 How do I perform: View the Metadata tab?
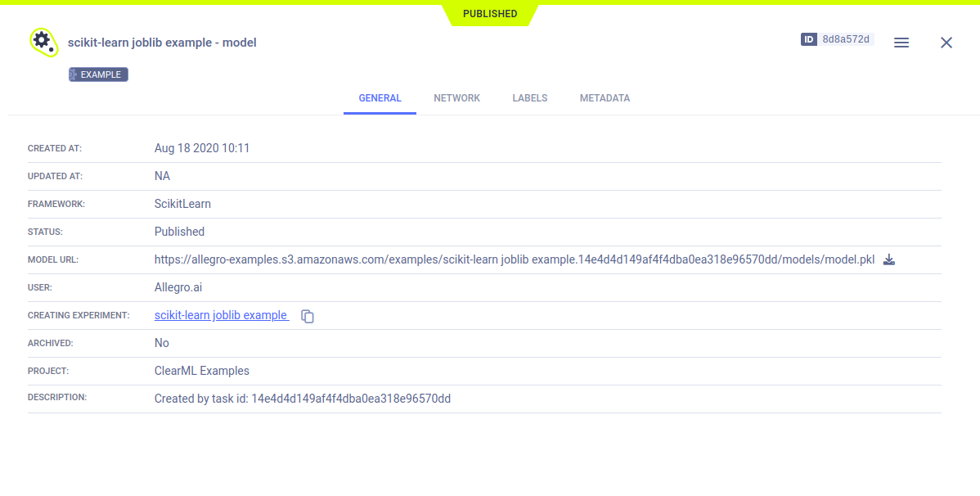tap(605, 98)
